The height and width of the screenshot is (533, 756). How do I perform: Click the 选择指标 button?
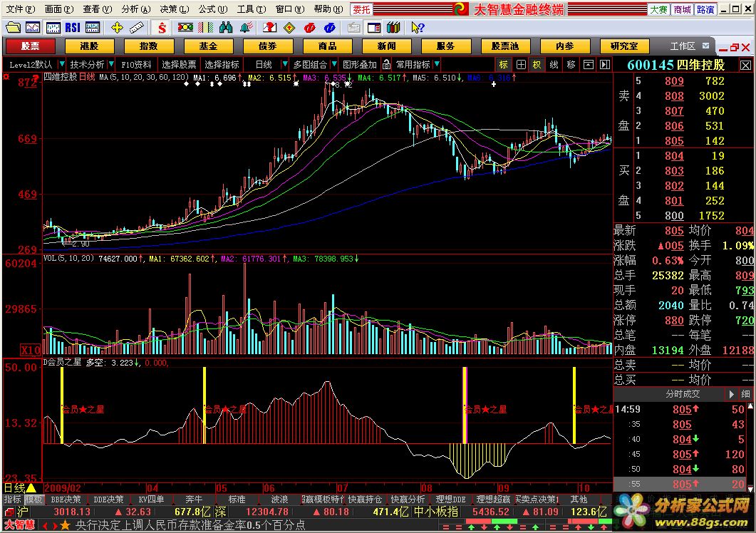[x=222, y=64]
